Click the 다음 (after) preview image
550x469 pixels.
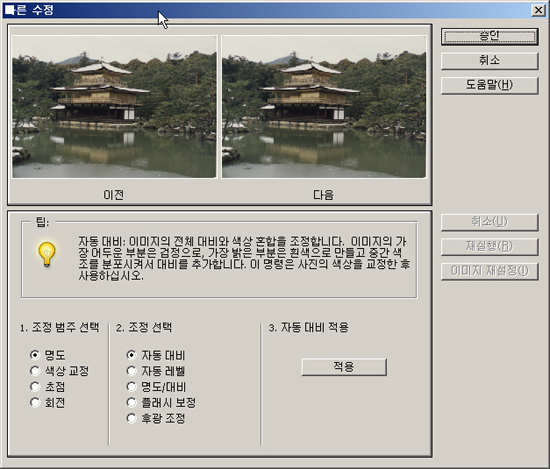pos(324,107)
